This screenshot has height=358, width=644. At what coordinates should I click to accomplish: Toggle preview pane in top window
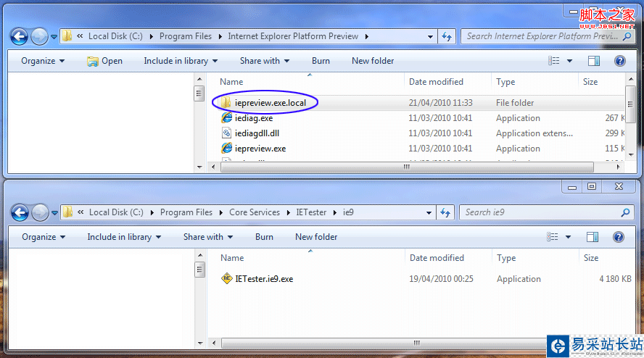[x=594, y=61]
